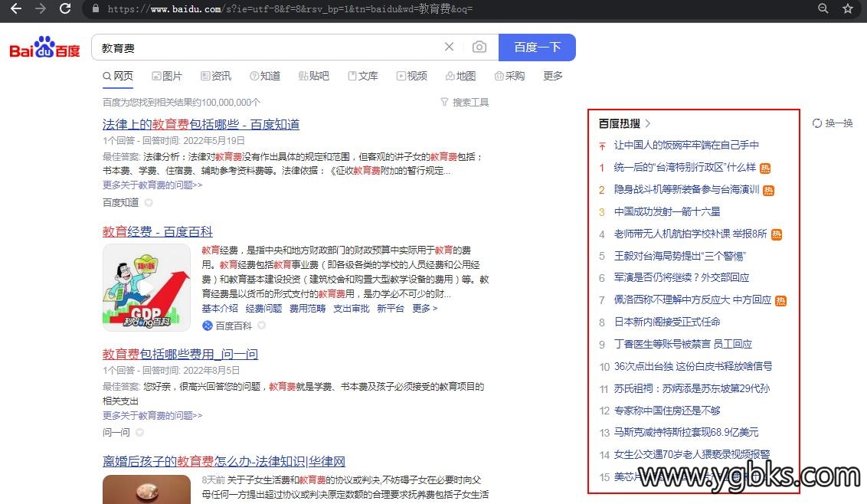Click browser reload icon

point(65,8)
